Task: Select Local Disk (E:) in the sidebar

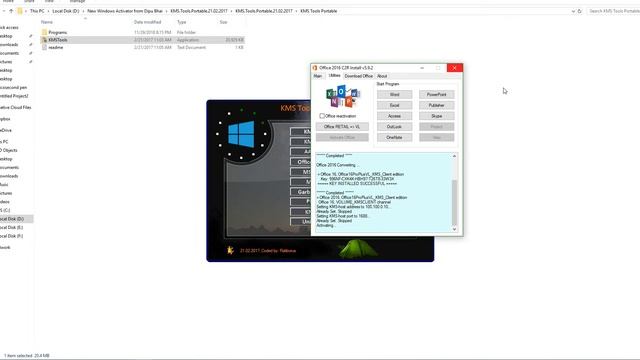Action: click(x=12, y=227)
